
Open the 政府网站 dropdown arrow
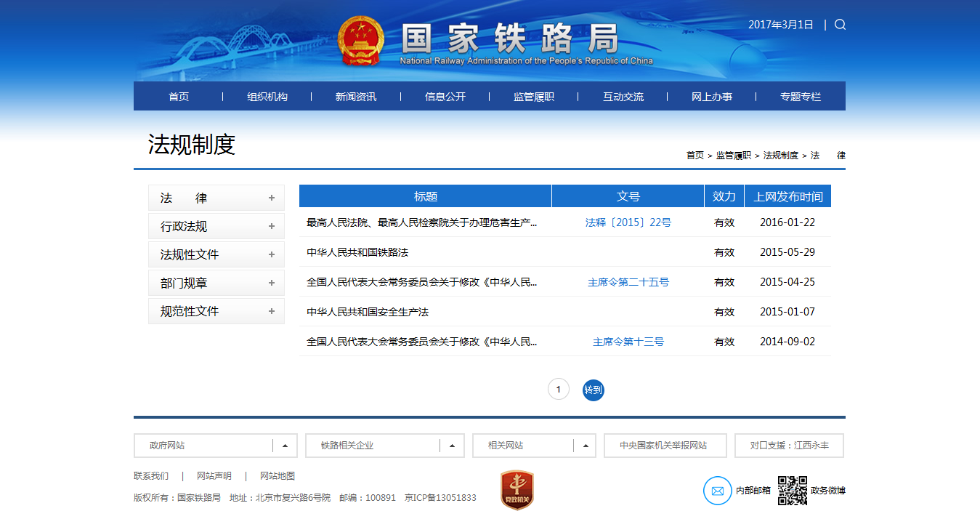click(285, 446)
